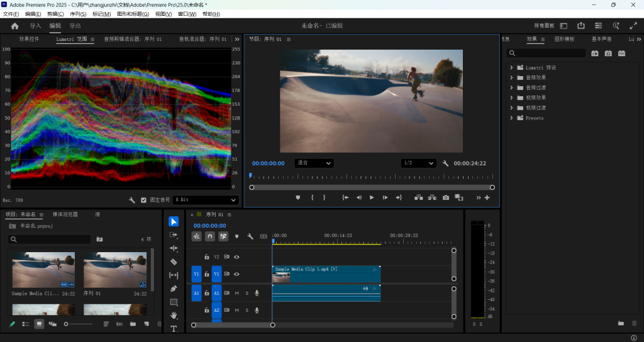Viewport: 644px width, 342px height.
Task: Select the Razor tool
Action: 174,262
